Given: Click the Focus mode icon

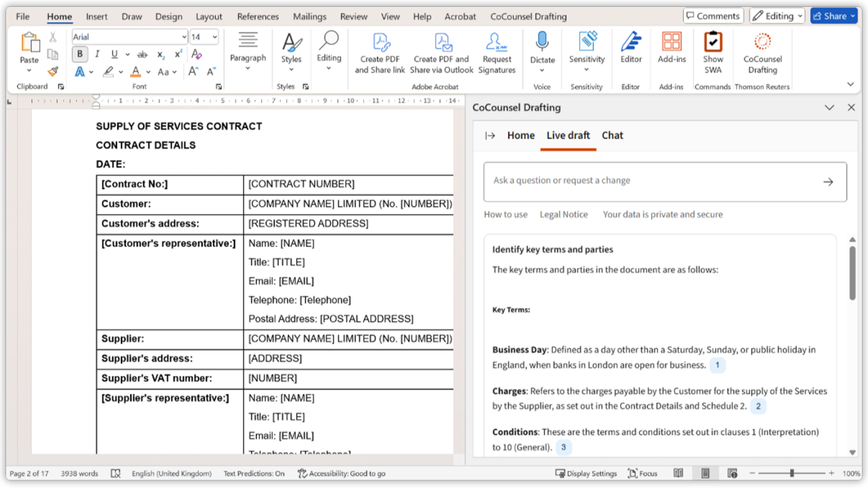Looking at the screenshot, I should tap(642, 473).
